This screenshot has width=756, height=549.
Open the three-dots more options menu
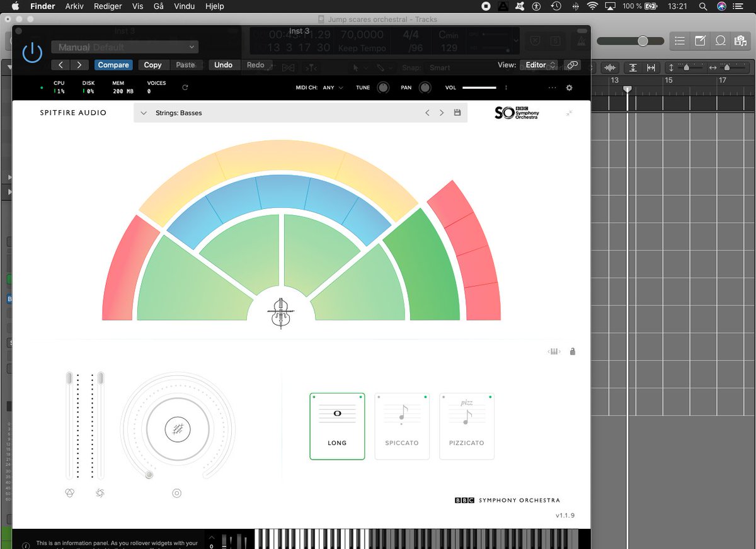click(x=553, y=88)
